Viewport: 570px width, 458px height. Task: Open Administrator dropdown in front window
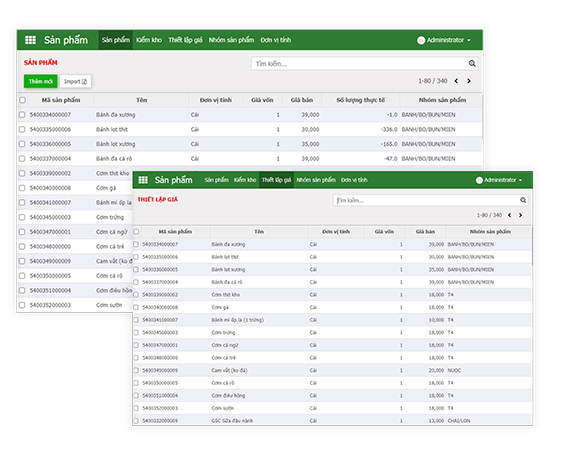pos(499,180)
